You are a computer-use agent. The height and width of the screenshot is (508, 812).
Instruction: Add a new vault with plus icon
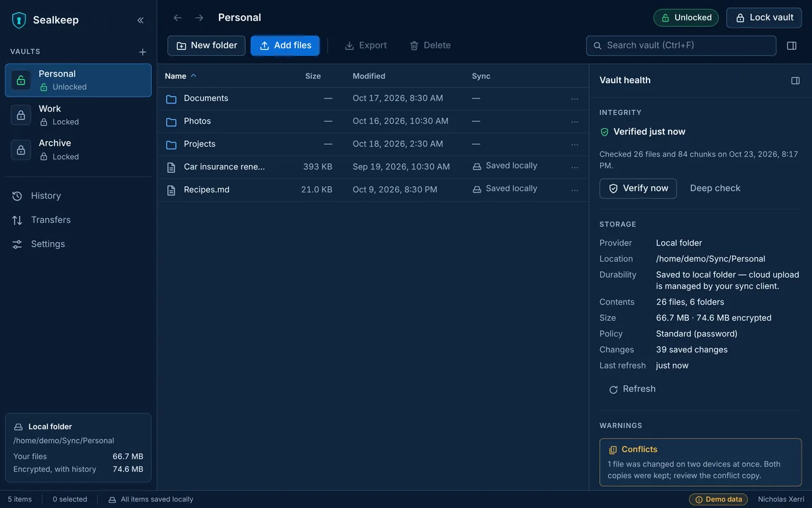[x=143, y=52]
